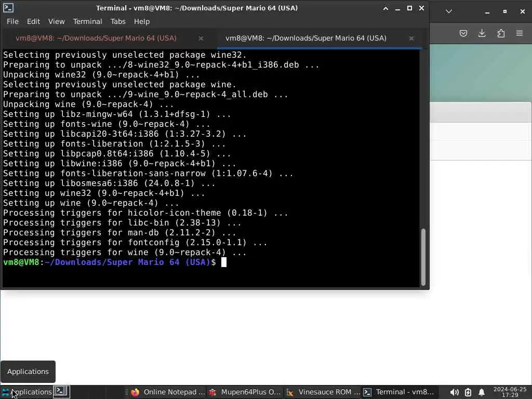Switch to Mupen64Plus taskbar window
The image size is (532, 399).
(x=246, y=392)
